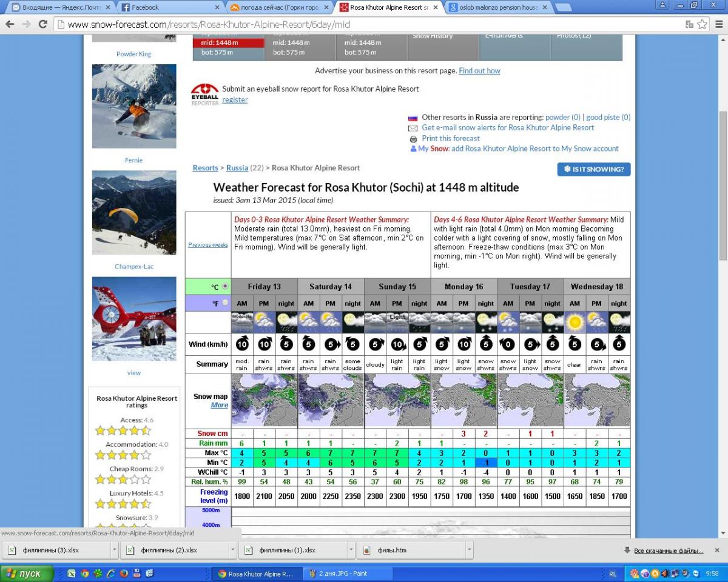Expand dropdown for филлипины (2).xlsx download
Viewport: 728px width, 582px height.
[232, 550]
